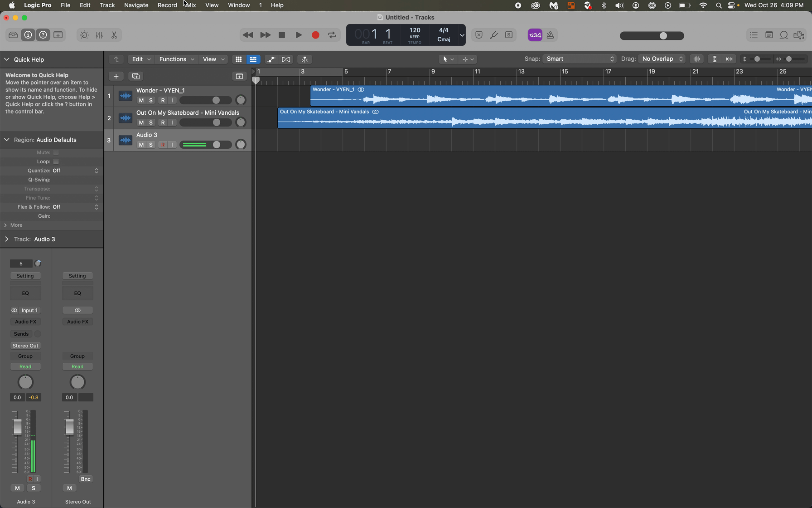Enable the Loop checkbox in Region inspector
812x508 pixels.
click(56, 161)
